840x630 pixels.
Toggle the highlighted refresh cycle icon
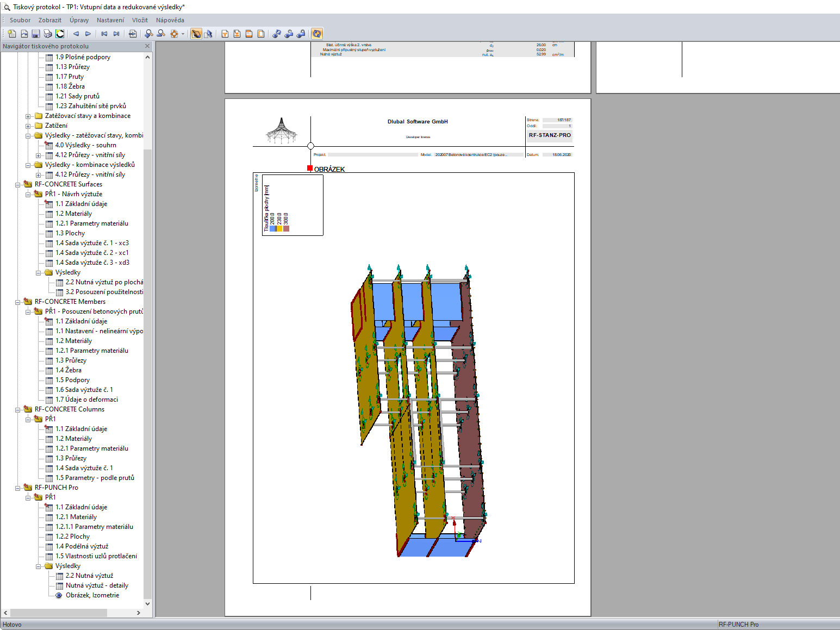[x=317, y=34]
